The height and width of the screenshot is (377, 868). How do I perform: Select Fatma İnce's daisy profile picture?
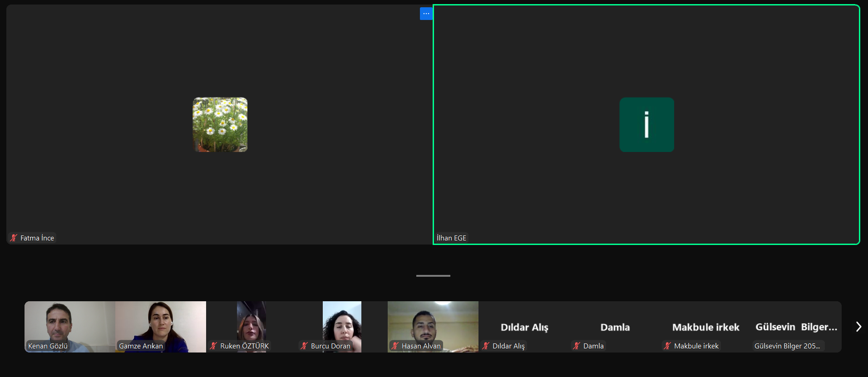point(220,124)
